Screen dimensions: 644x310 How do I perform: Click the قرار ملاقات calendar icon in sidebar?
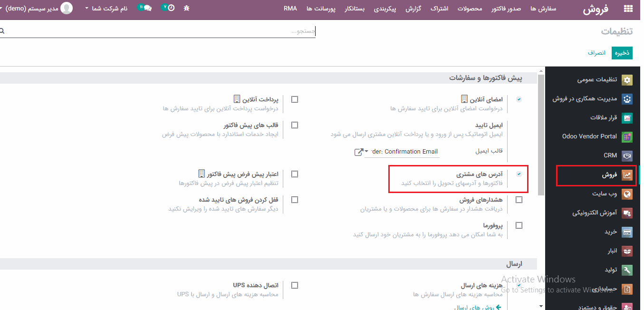click(627, 118)
